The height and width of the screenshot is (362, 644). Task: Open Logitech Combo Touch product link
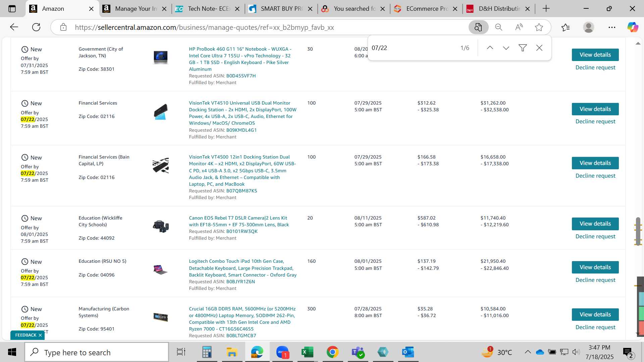click(x=243, y=268)
